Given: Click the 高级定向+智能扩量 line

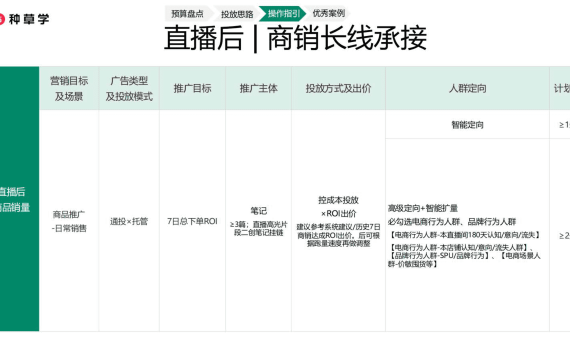Looking at the screenshot, I should [x=423, y=208].
